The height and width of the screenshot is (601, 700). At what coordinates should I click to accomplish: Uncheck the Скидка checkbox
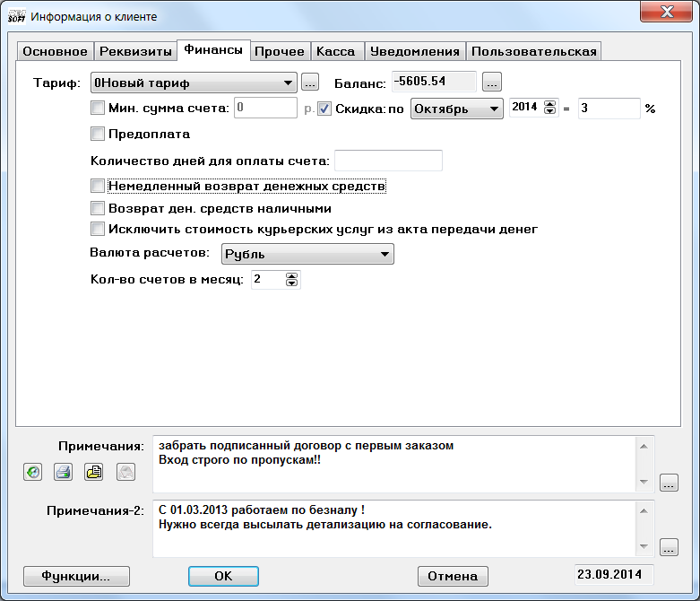pos(324,109)
